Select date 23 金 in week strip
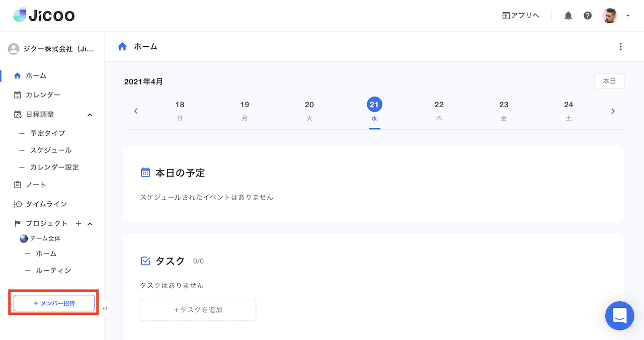This screenshot has width=644, height=340. (x=504, y=111)
